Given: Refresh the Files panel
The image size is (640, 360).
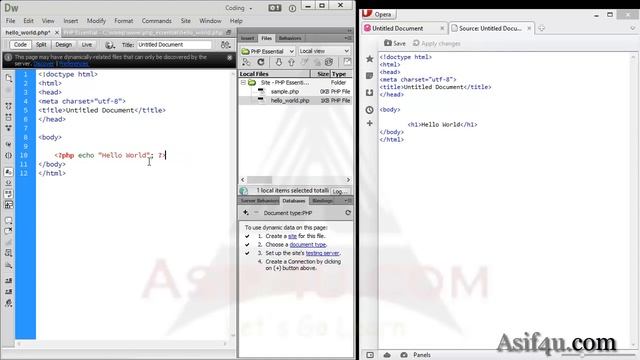Looking at the screenshot, I should (261, 62).
